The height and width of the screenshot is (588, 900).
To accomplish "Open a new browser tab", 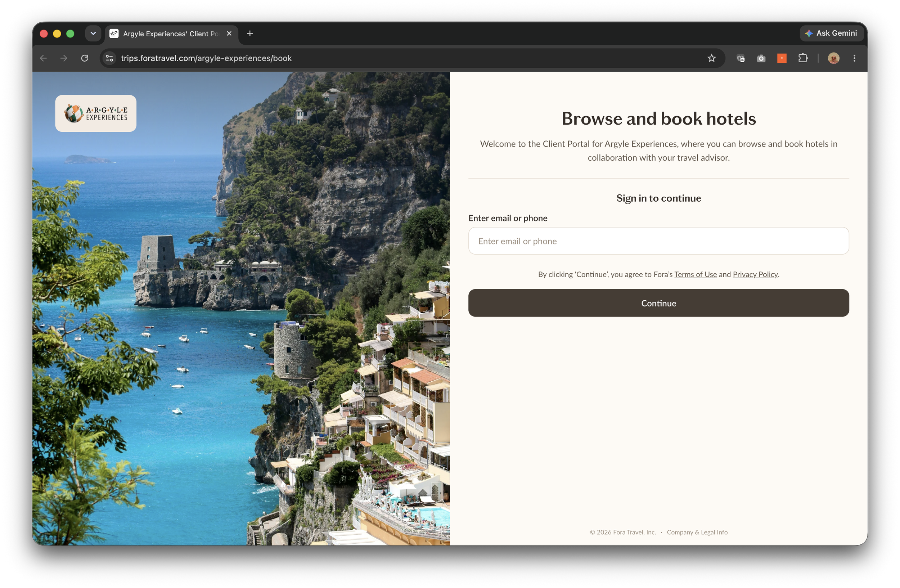I will pyautogui.click(x=249, y=33).
